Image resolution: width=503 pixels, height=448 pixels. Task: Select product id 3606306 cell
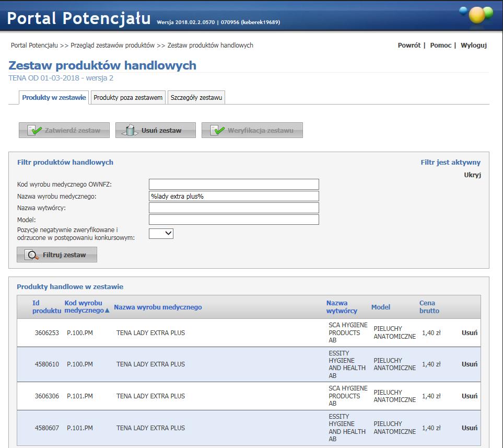point(47,396)
